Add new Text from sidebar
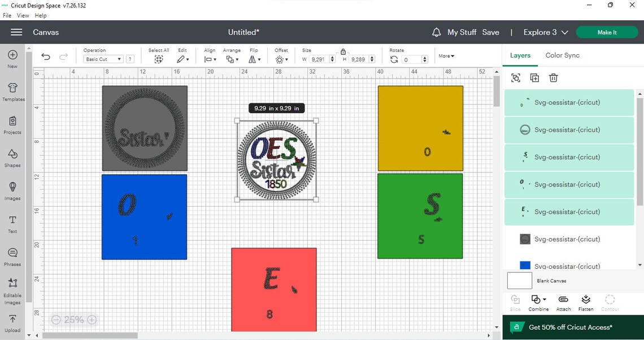 (x=13, y=224)
